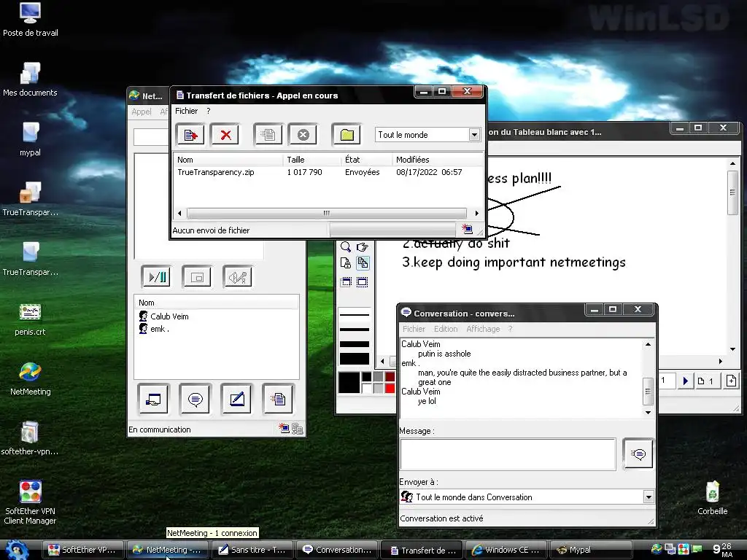Pick the gray color swatch in the whiteboard palette

(x=379, y=377)
